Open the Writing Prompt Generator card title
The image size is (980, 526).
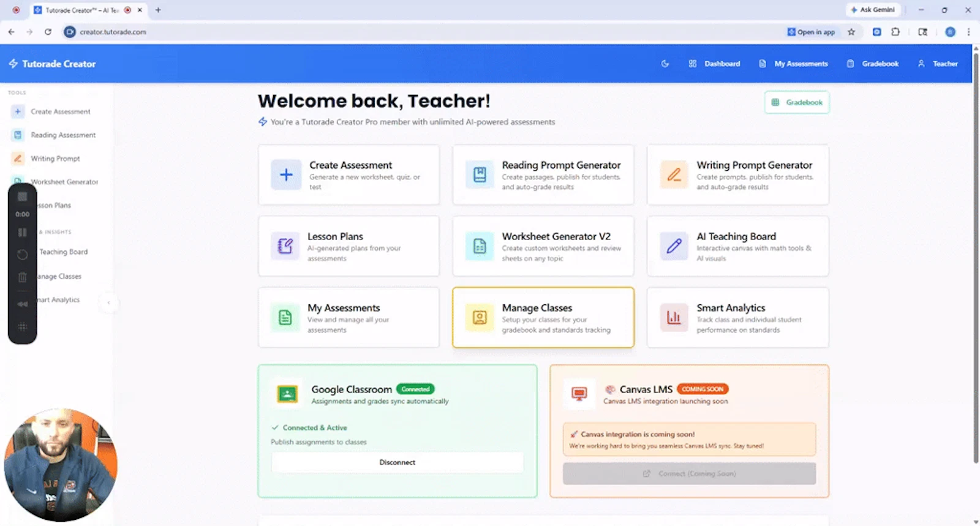coord(754,165)
